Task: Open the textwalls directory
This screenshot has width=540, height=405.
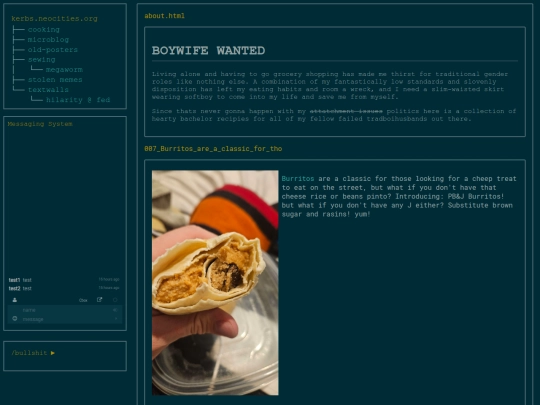Action: [48, 90]
